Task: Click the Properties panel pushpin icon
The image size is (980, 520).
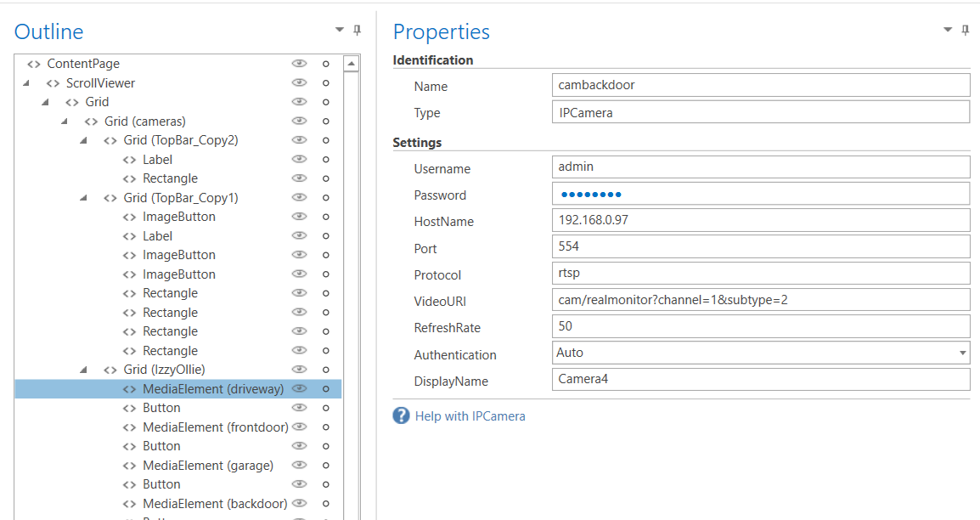Action: coord(965,30)
